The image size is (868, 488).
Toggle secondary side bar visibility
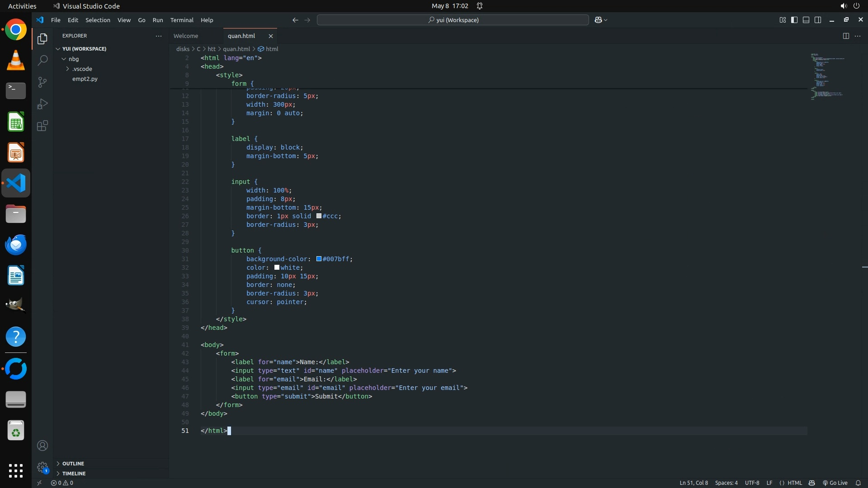click(x=818, y=20)
